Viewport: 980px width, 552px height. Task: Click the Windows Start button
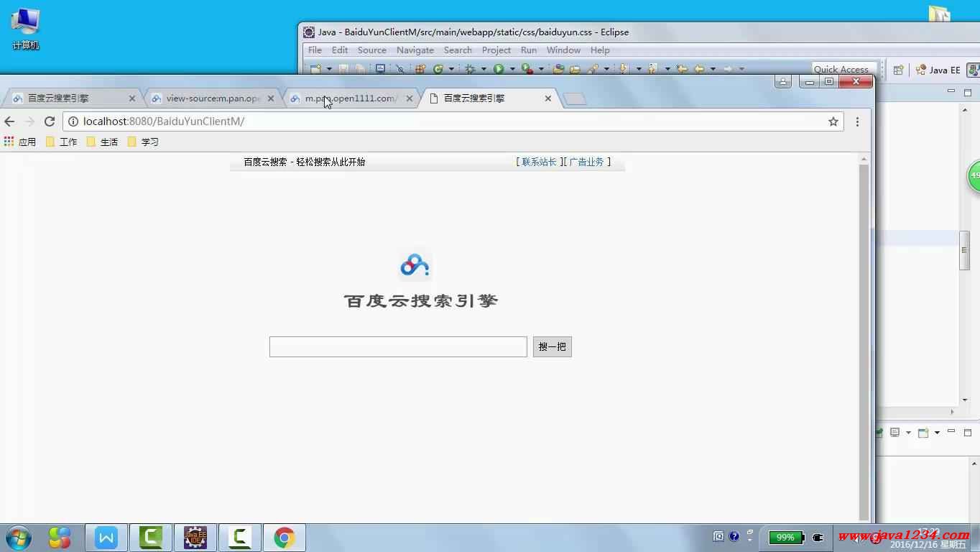point(19,538)
